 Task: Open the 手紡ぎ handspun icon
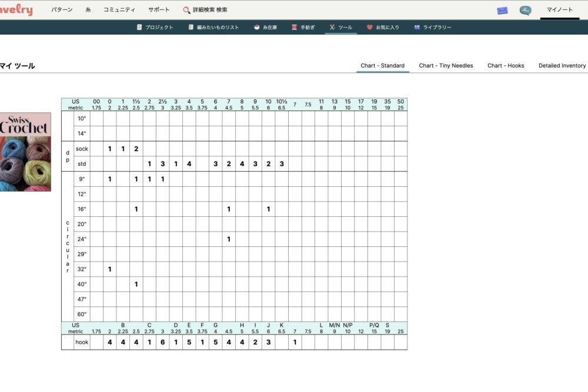click(x=295, y=27)
